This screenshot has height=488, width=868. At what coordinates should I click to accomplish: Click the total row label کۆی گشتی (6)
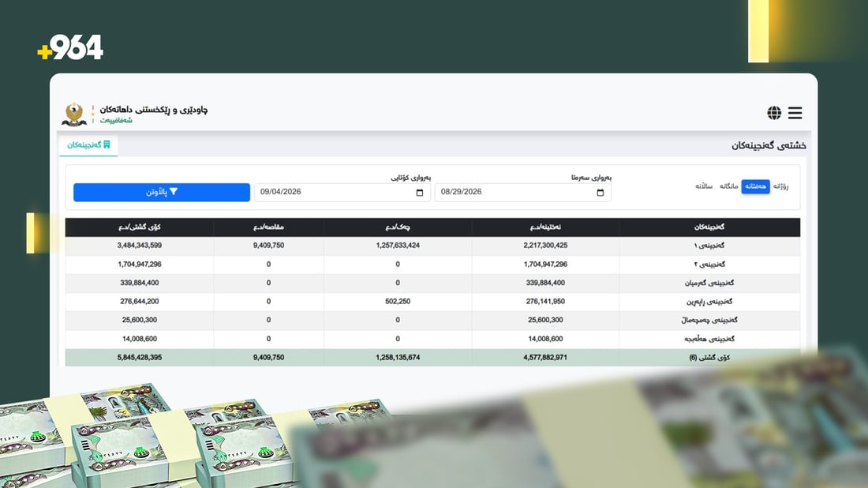(709, 358)
